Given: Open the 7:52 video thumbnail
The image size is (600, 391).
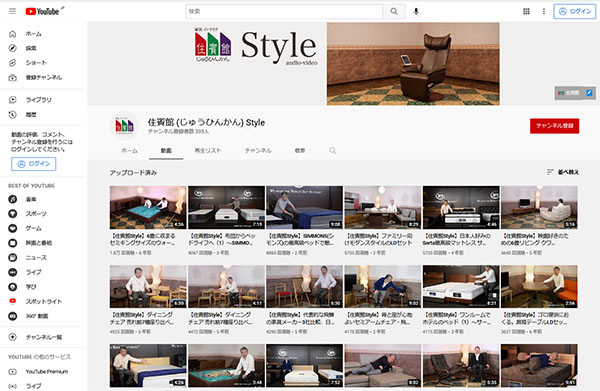Looking at the screenshot, I should click(304, 365).
